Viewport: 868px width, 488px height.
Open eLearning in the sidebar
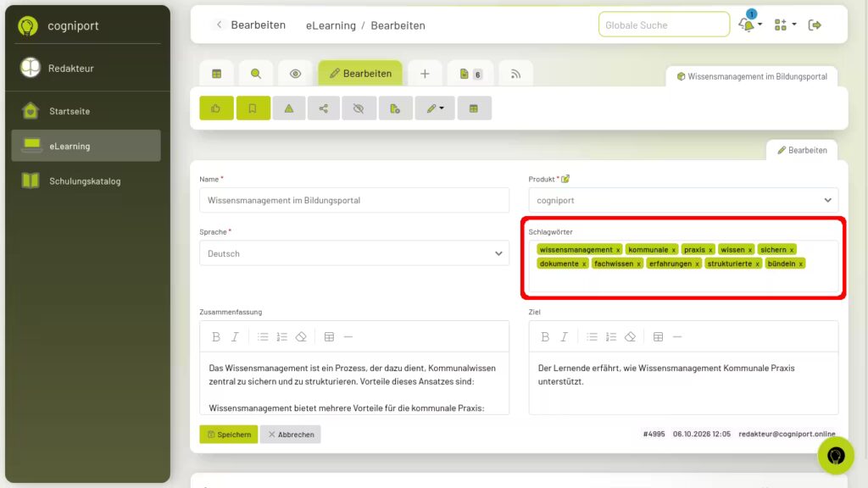coord(86,146)
